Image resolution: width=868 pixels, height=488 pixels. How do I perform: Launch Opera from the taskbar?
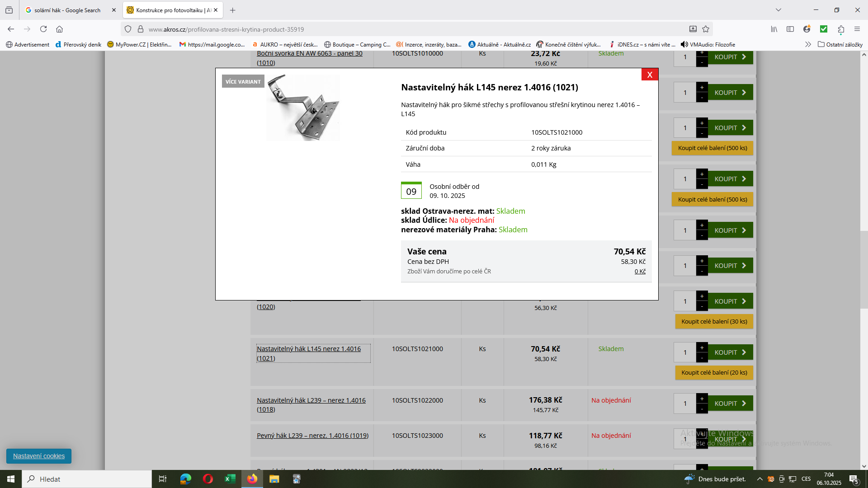pyautogui.click(x=208, y=479)
